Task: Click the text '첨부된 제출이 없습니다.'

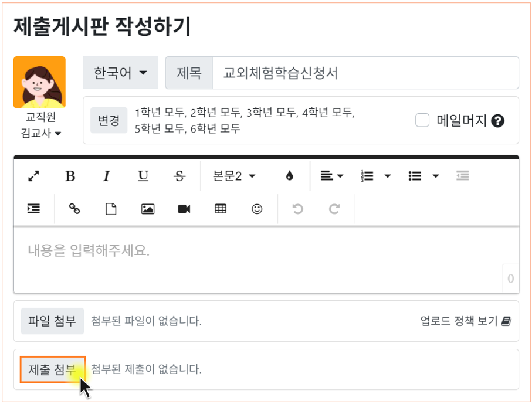Action: coord(146,369)
